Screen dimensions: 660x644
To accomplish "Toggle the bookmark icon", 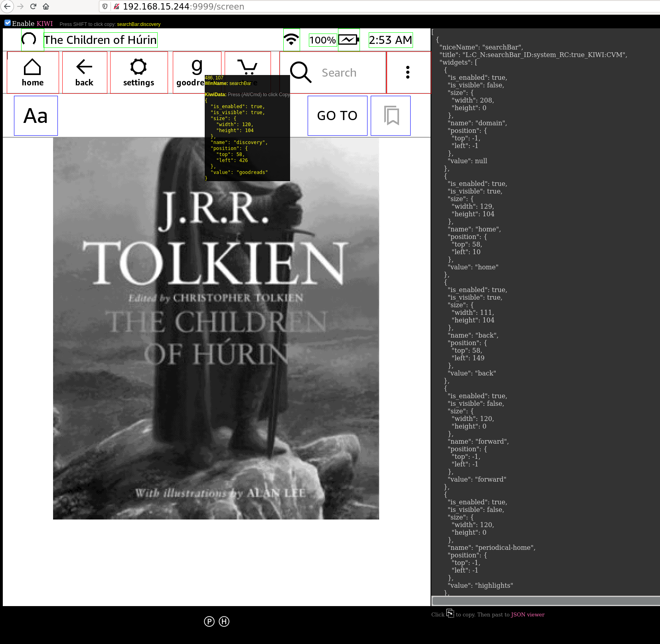I will 391,116.
